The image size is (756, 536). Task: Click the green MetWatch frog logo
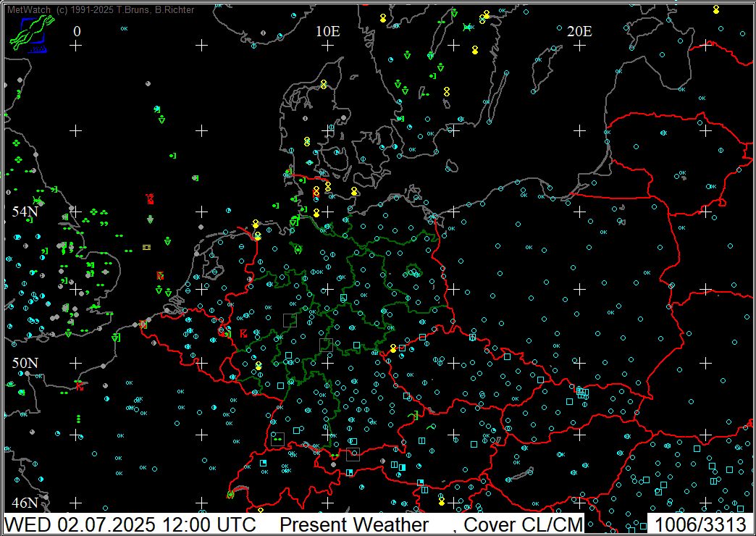click(31, 33)
